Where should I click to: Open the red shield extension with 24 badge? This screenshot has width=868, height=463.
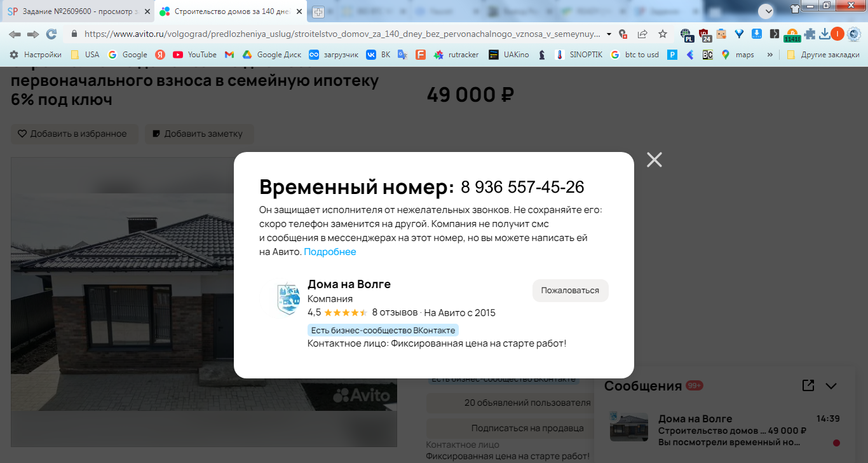(x=705, y=35)
